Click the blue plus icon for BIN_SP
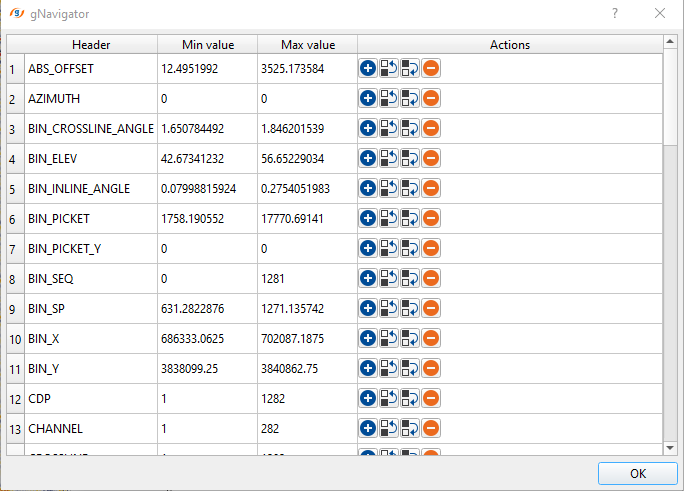The width and height of the screenshot is (684, 491). (x=368, y=308)
